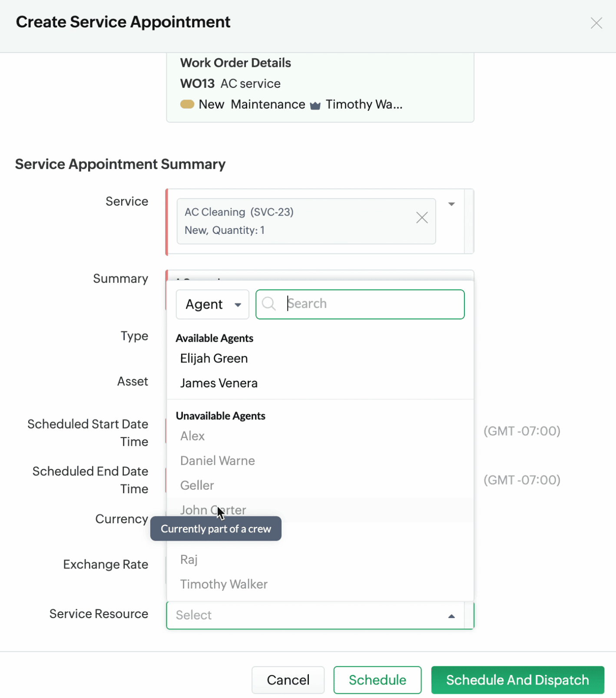Collapse the Service Resource dropdown arrow
Viewport: 616px width, 698px height.
click(451, 616)
